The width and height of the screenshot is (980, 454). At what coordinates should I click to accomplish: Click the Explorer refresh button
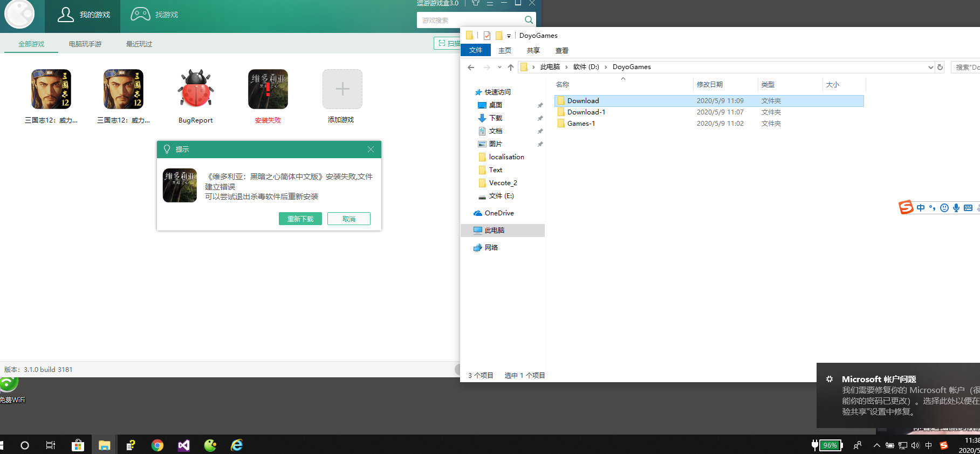[940, 67]
